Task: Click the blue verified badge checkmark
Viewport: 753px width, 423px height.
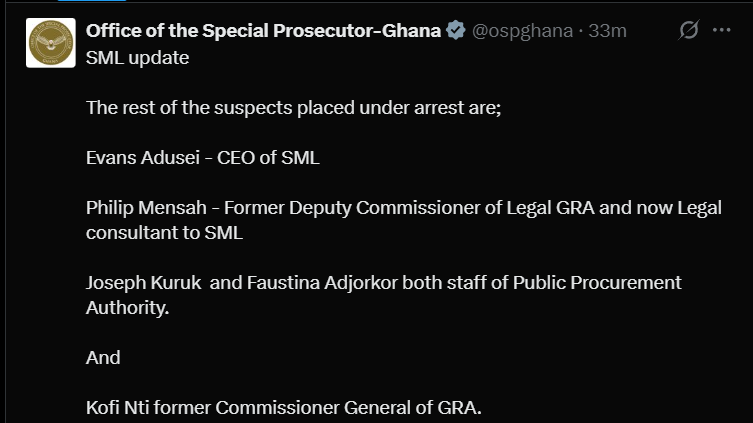Action: click(455, 30)
